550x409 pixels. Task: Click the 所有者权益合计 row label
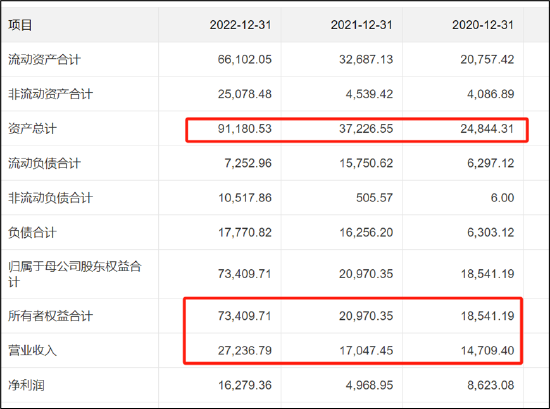(x=50, y=316)
